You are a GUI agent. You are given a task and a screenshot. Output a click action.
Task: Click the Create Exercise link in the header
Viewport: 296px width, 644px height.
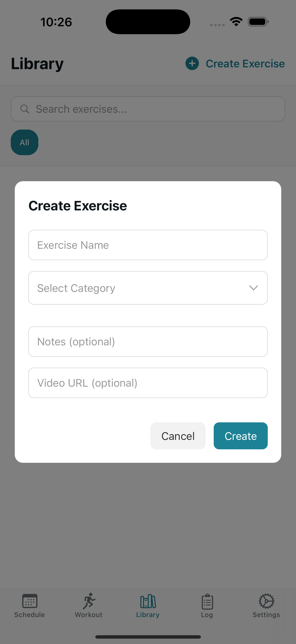pyautogui.click(x=245, y=63)
